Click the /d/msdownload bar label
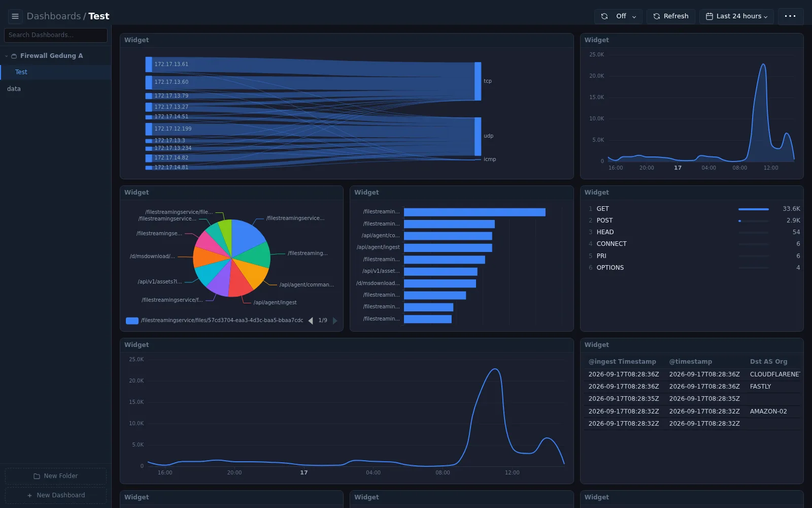 pyautogui.click(x=378, y=283)
